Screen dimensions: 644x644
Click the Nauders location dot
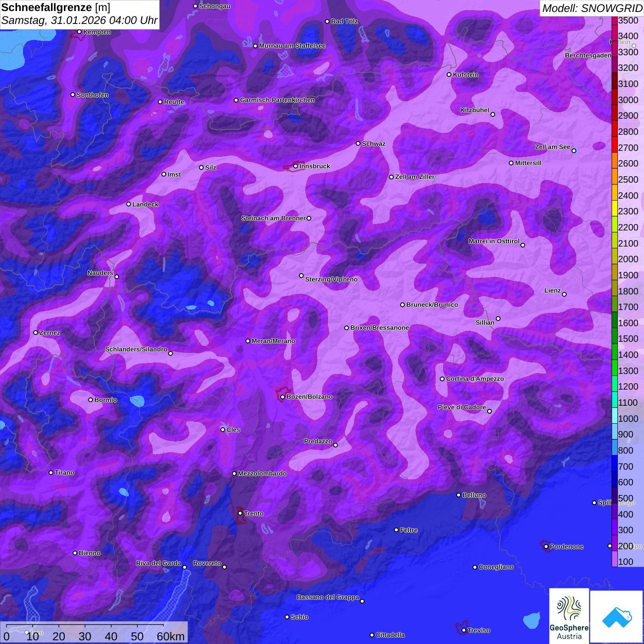[x=117, y=277]
